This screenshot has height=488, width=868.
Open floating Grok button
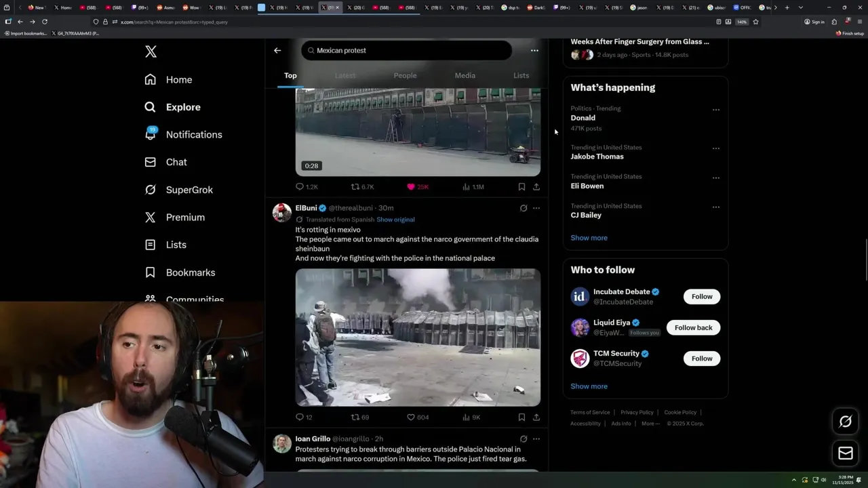click(845, 422)
